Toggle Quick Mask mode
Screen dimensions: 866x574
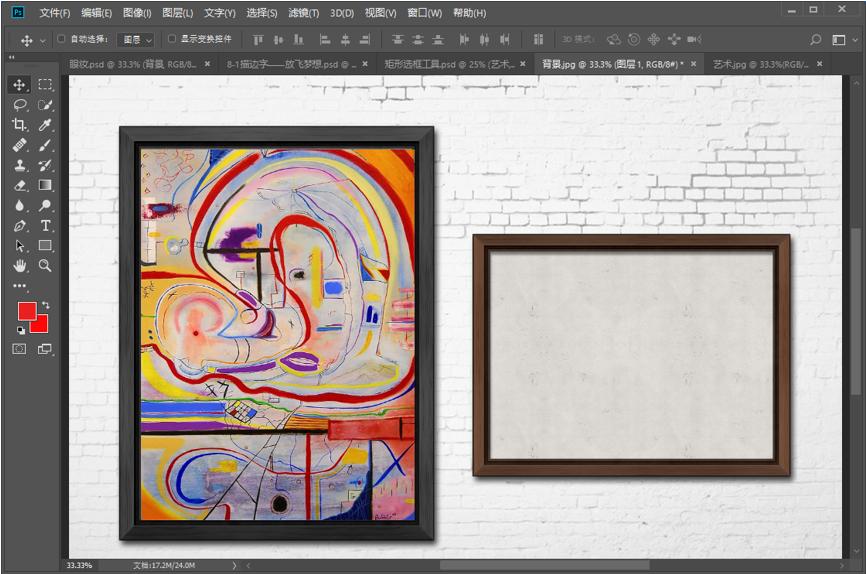tap(19, 349)
